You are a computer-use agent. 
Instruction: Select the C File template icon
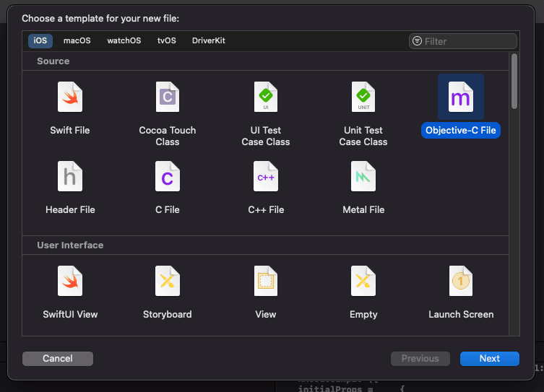pyautogui.click(x=167, y=176)
